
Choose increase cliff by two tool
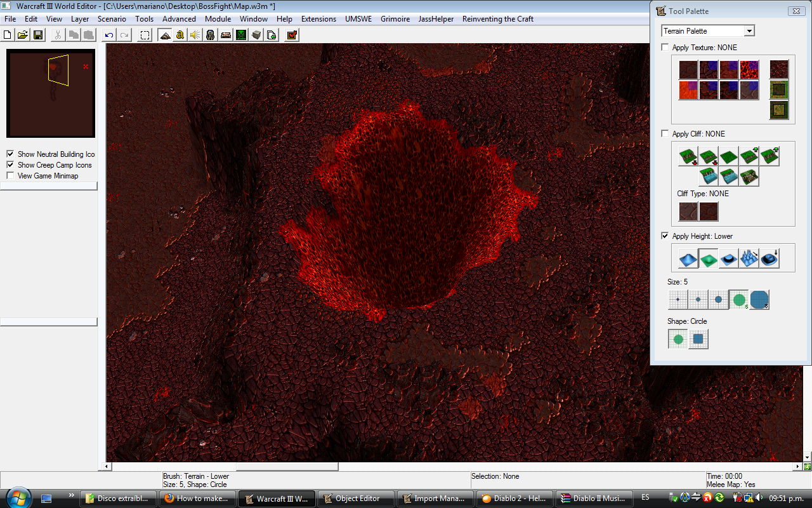(x=769, y=156)
